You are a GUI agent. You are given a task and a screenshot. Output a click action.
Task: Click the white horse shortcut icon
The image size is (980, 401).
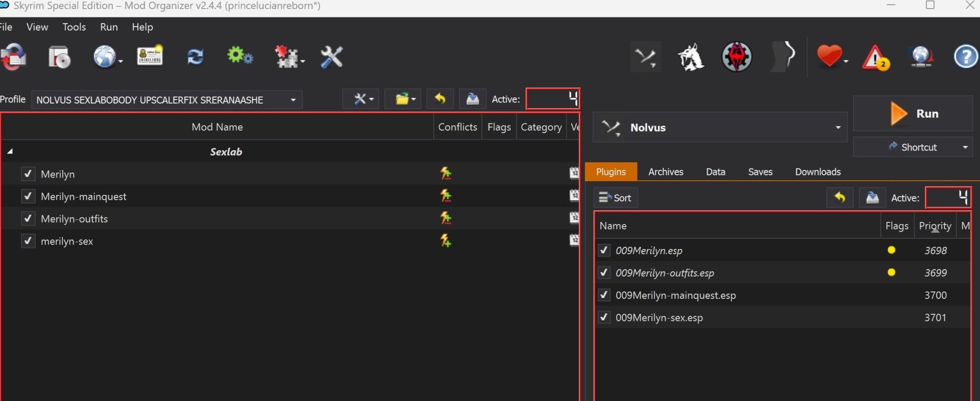tap(691, 57)
